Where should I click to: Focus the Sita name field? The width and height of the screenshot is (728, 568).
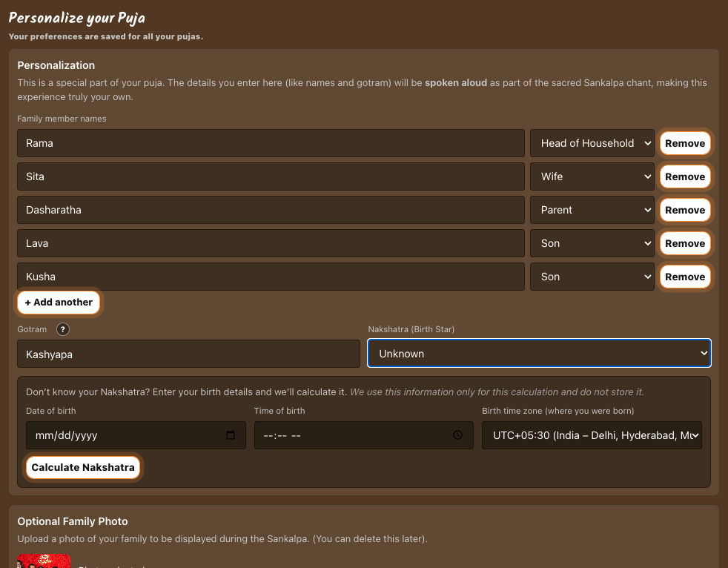(271, 176)
